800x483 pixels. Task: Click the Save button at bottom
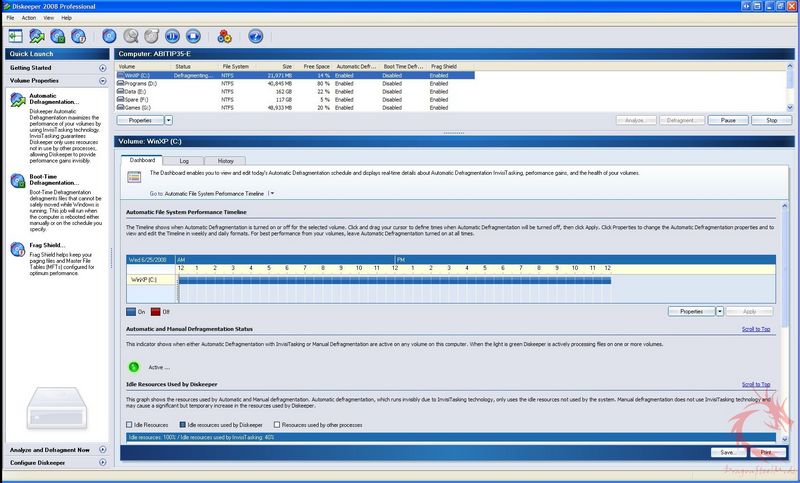(x=727, y=452)
